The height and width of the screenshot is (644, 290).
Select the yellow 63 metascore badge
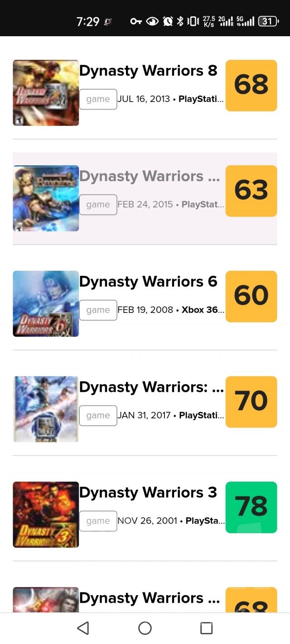(x=251, y=191)
